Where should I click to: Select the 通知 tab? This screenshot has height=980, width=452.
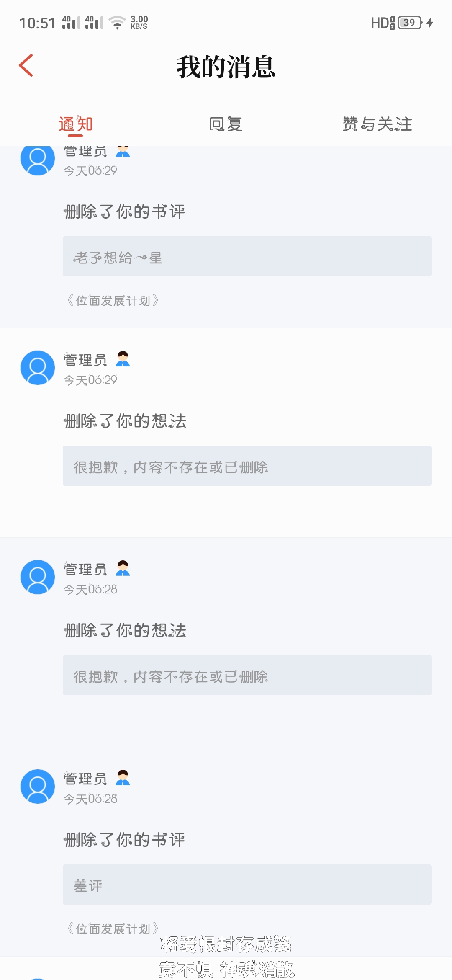76,124
